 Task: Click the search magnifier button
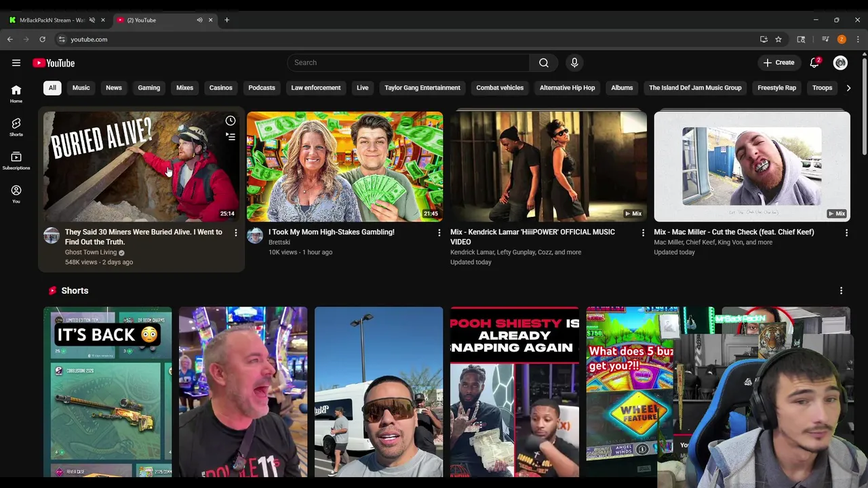(544, 63)
